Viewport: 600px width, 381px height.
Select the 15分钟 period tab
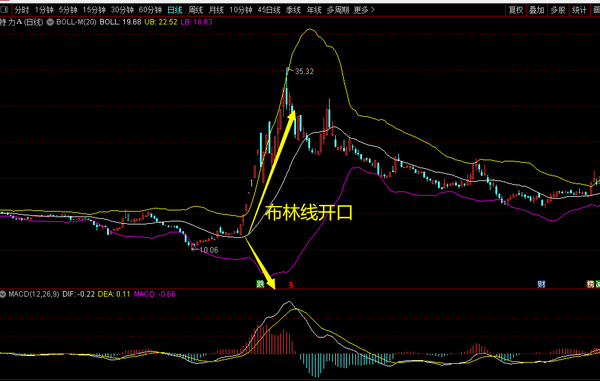94,10
